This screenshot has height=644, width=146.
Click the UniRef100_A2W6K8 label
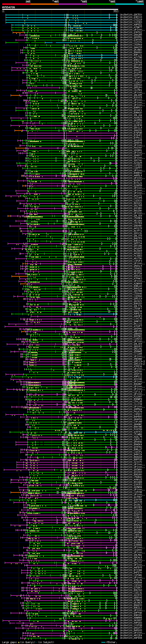coord(131,284)
